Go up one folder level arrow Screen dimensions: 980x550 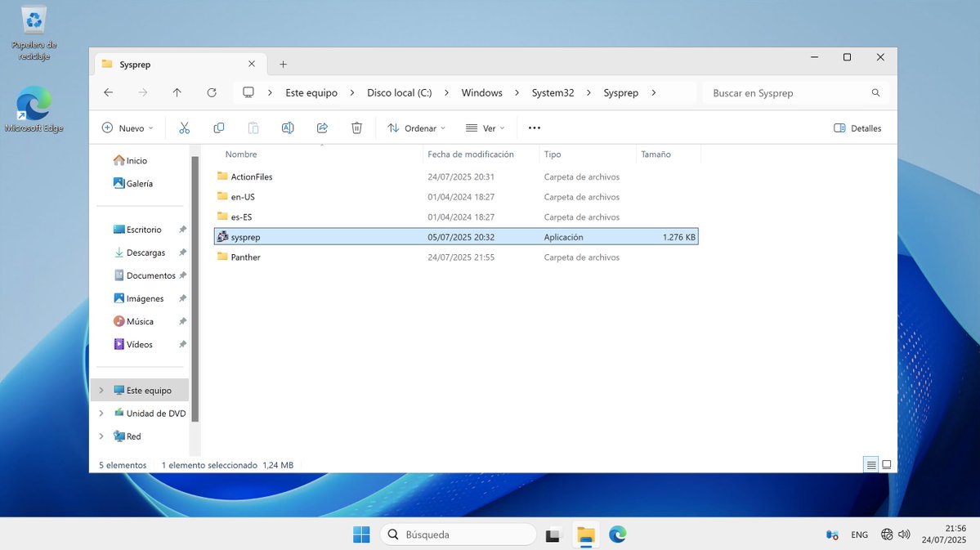177,92
